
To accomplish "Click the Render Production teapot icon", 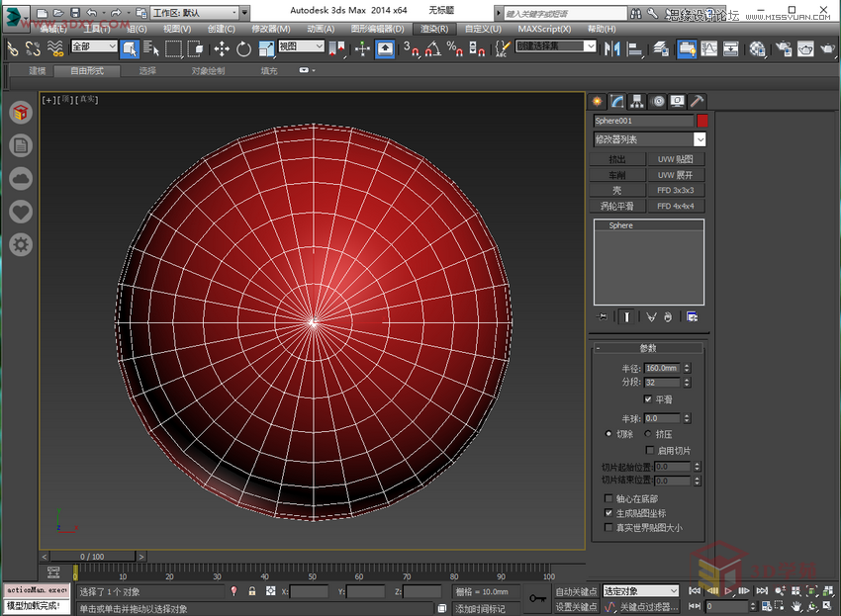I will pyautogui.click(x=827, y=48).
